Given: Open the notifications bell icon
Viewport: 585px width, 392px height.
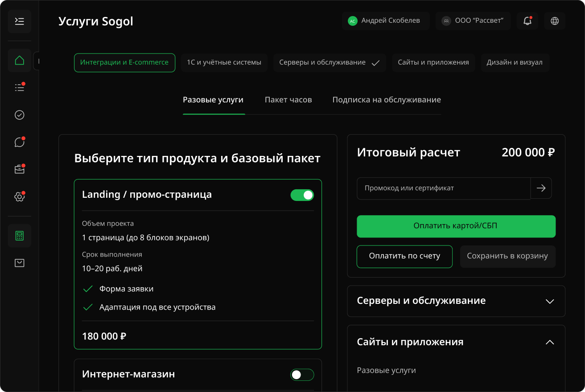Looking at the screenshot, I should tap(527, 21).
